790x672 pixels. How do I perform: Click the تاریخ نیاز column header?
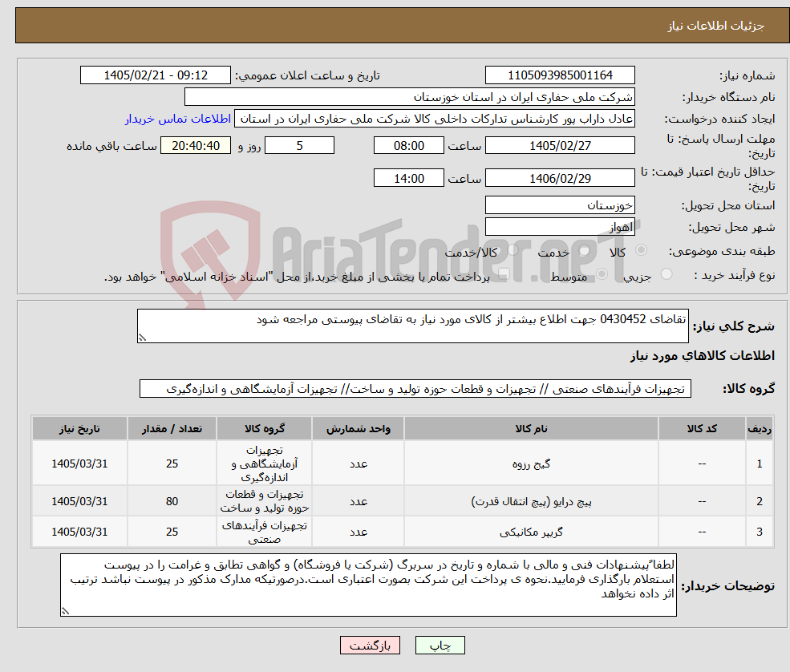pyautogui.click(x=79, y=429)
